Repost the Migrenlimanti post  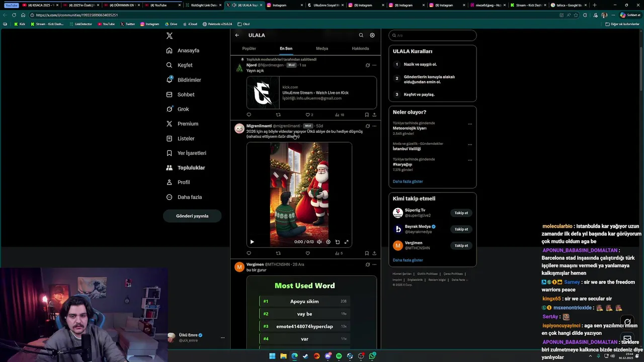click(x=278, y=253)
